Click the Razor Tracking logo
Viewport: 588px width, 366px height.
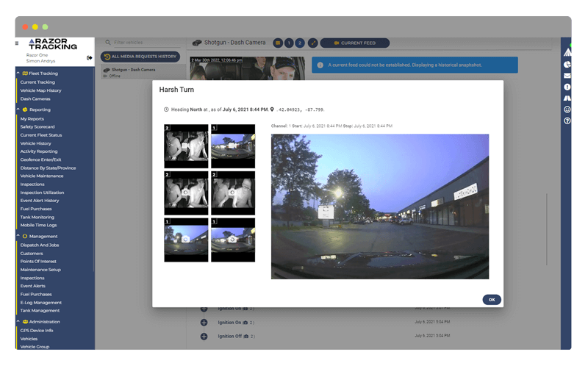pyautogui.click(x=53, y=44)
